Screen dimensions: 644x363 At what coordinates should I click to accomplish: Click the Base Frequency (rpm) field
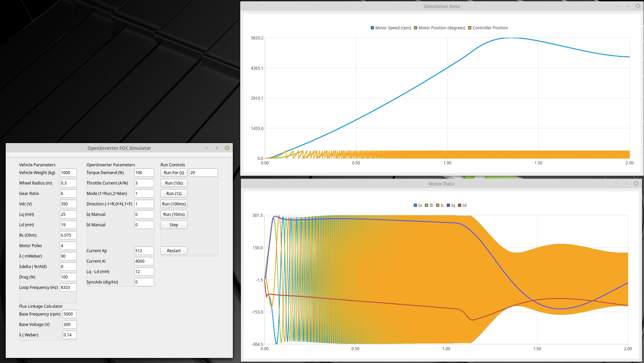69,314
